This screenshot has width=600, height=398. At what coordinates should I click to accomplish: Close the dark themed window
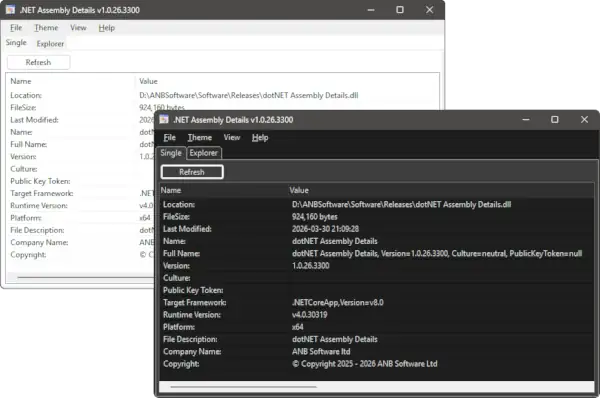tap(584, 119)
